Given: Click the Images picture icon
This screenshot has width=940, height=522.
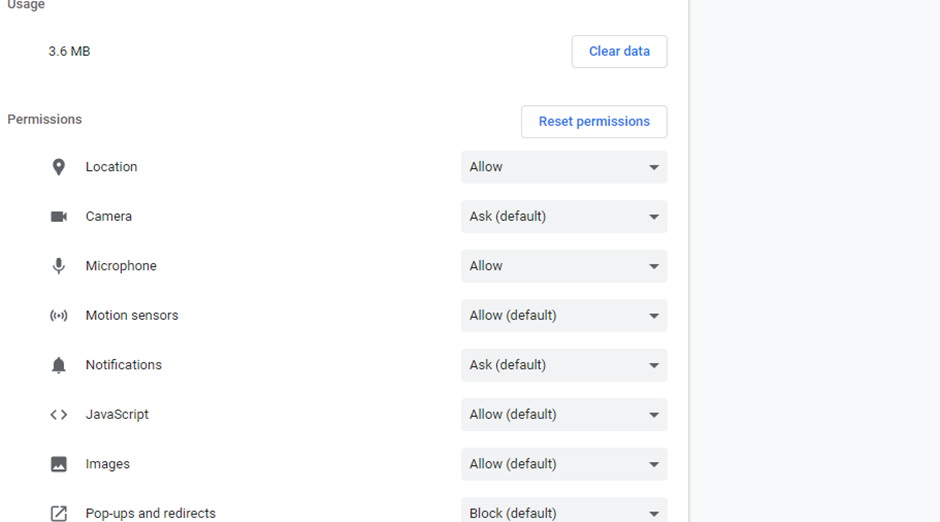Looking at the screenshot, I should click(x=59, y=464).
